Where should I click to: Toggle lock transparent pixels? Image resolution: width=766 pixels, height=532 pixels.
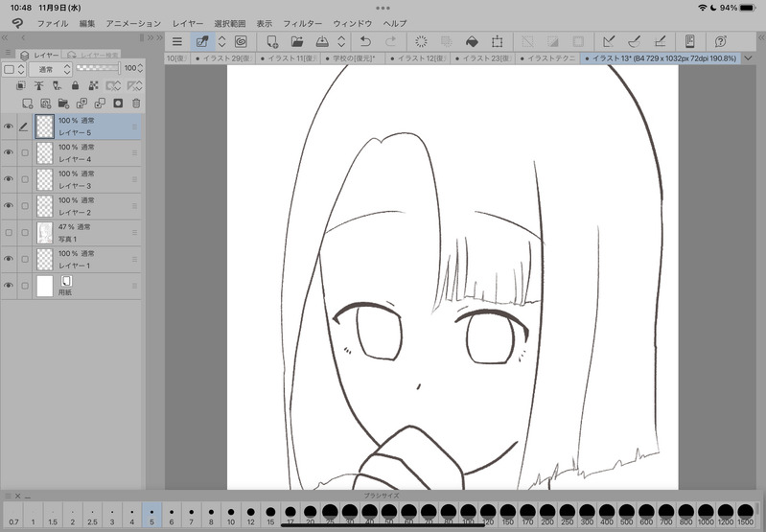point(93,86)
